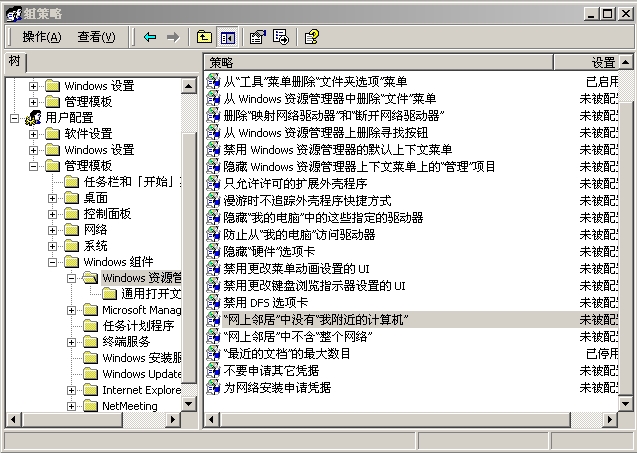
Task: Open the 操作(A) menu
Action: 42,37
